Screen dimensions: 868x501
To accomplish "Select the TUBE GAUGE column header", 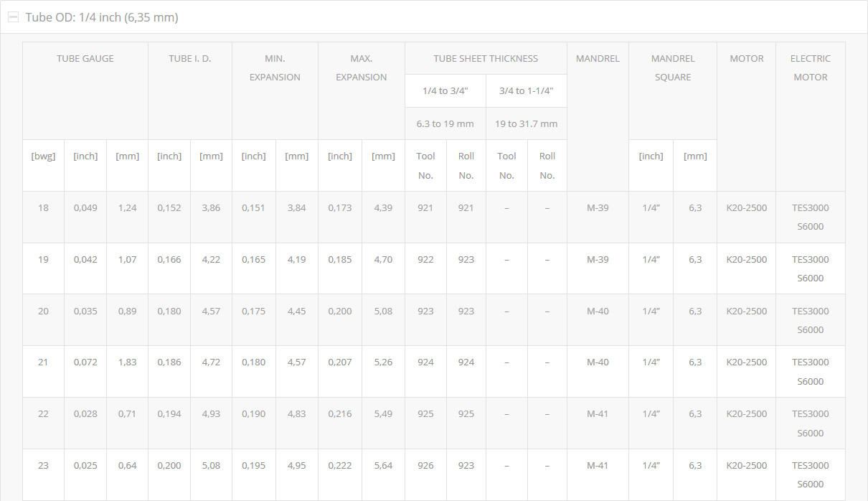I will click(x=85, y=59).
